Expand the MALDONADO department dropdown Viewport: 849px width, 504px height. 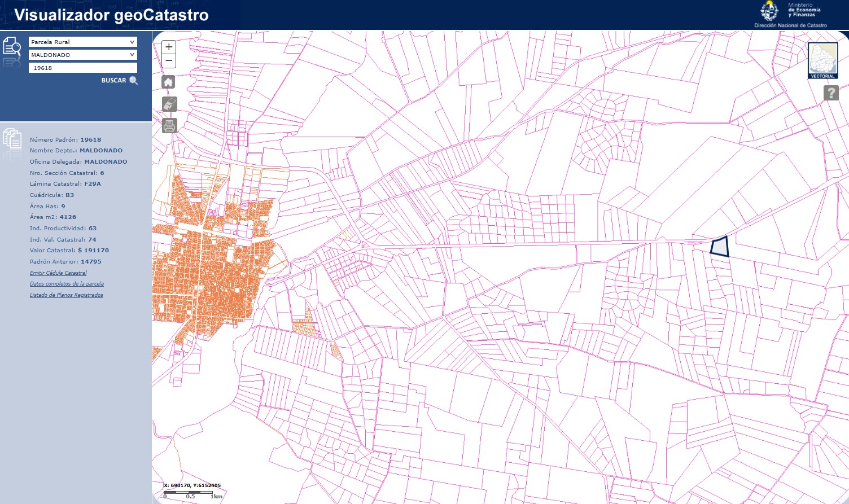click(x=83, y=55)
